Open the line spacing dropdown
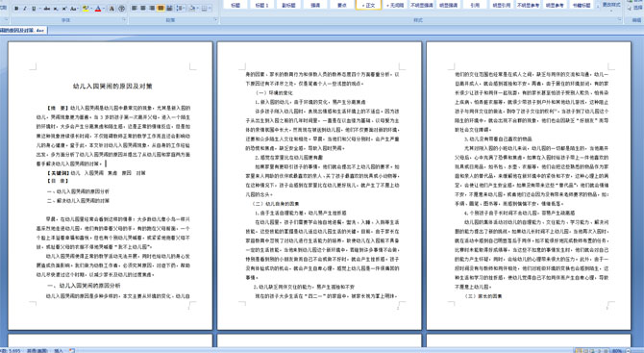 (x=181, y=8)
